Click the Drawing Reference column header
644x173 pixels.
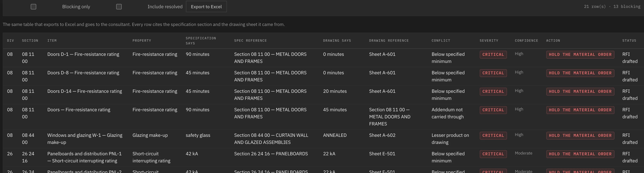pos(389,40)
